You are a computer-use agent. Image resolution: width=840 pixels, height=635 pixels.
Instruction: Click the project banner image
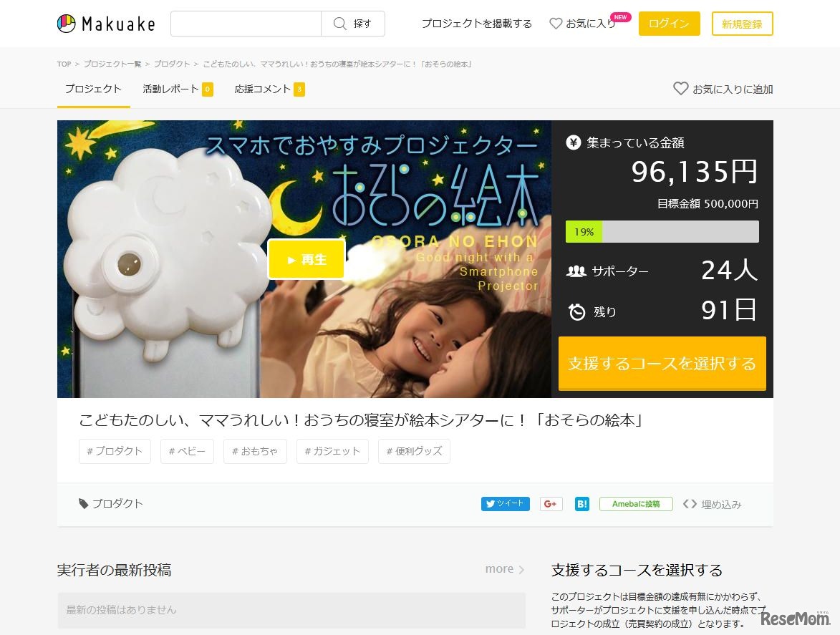(x=304, y=259)
